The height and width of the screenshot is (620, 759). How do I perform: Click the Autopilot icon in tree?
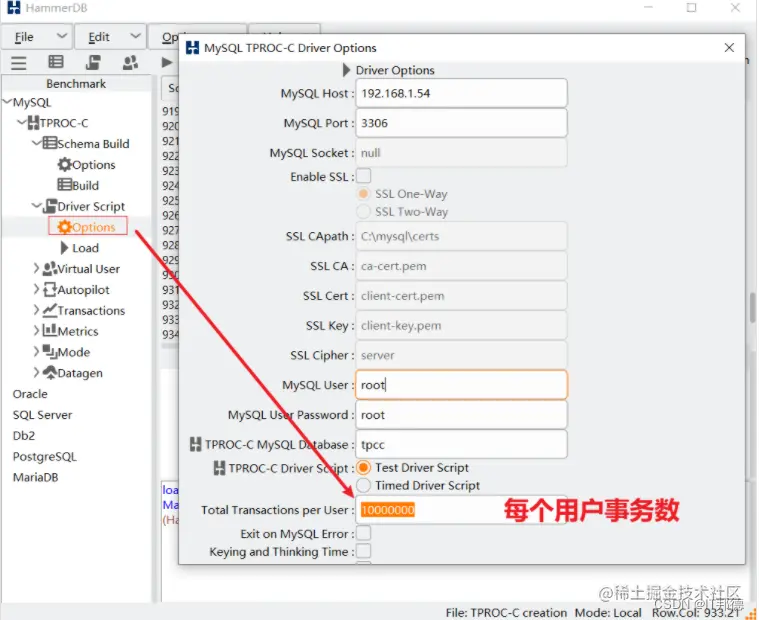click(49, 289)
